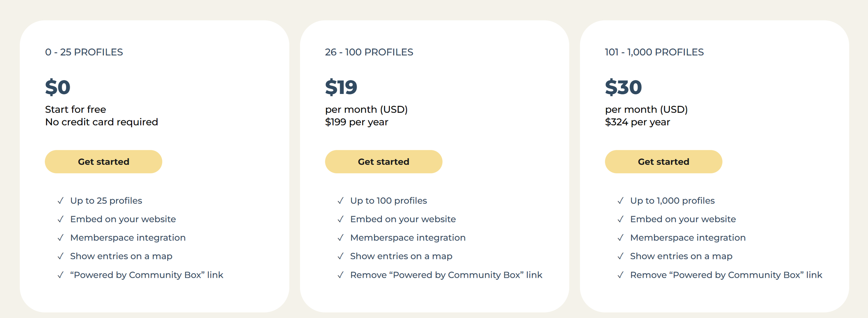Click checkmark next to Memberspace integration in $19 plan

pyautogui.click(x=341, y=238)
